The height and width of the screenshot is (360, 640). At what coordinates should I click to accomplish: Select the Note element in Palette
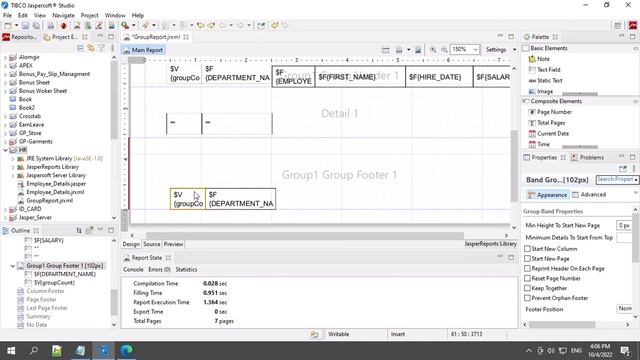pos(539,59)
